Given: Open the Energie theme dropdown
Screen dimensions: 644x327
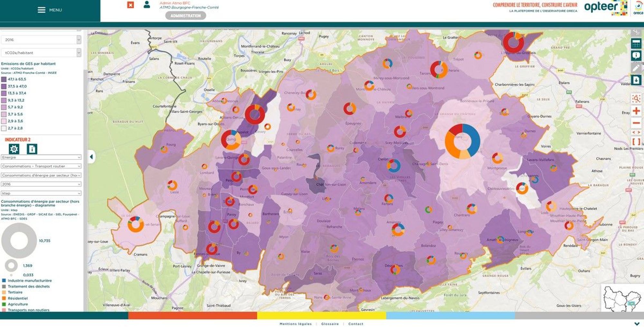Looking at the screenshot, I should [x=41, y=157].
